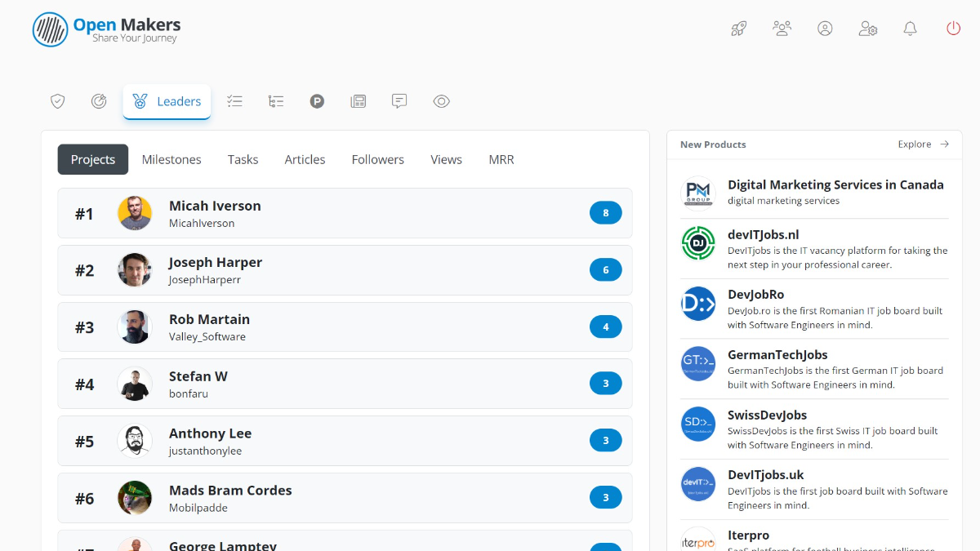Open the devITJobs.nl product link
The image size is (980, 551).
tap(763, 235)
